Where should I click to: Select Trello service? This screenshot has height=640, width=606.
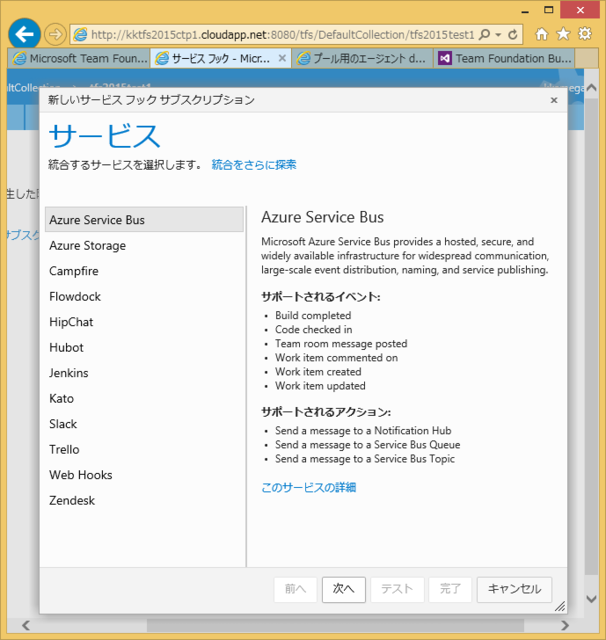(x=144, y=449)
